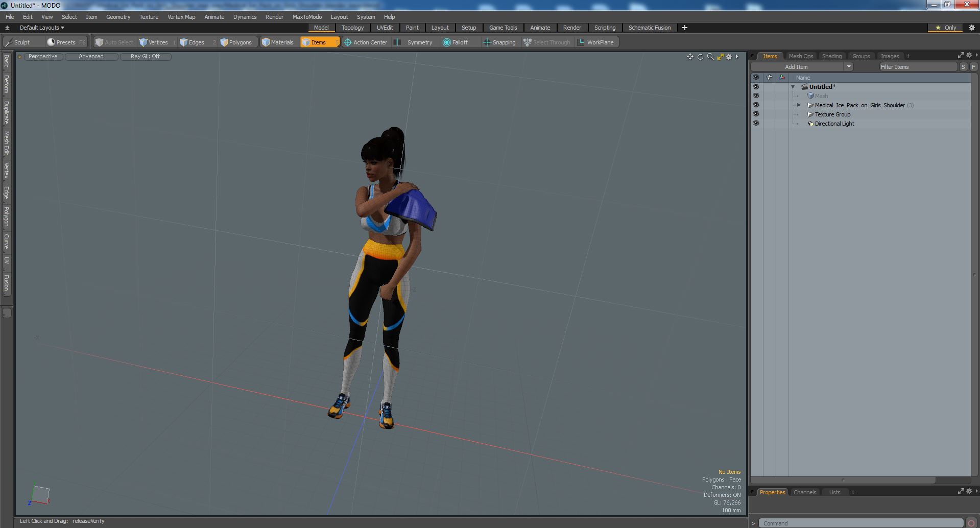The width and height of the screenshot is (980, 528).
Task: Toggle the Only star button
Action: tap(946, 28)
